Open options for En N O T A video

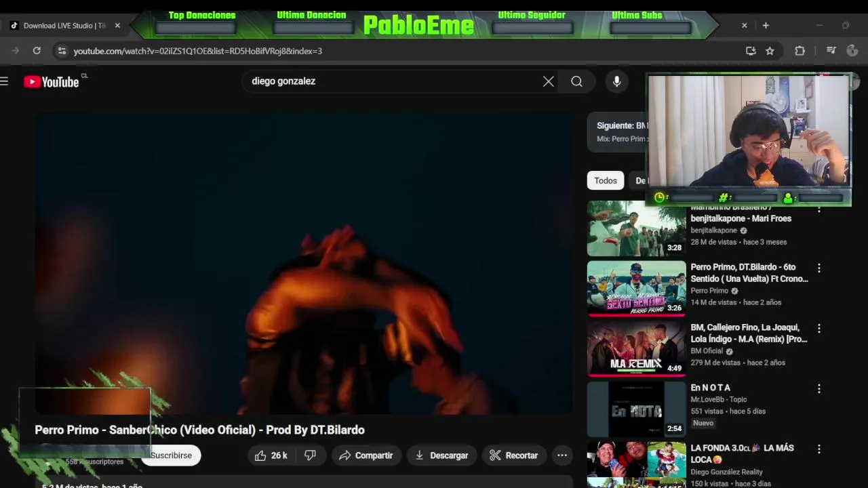[x=819, y=388]
